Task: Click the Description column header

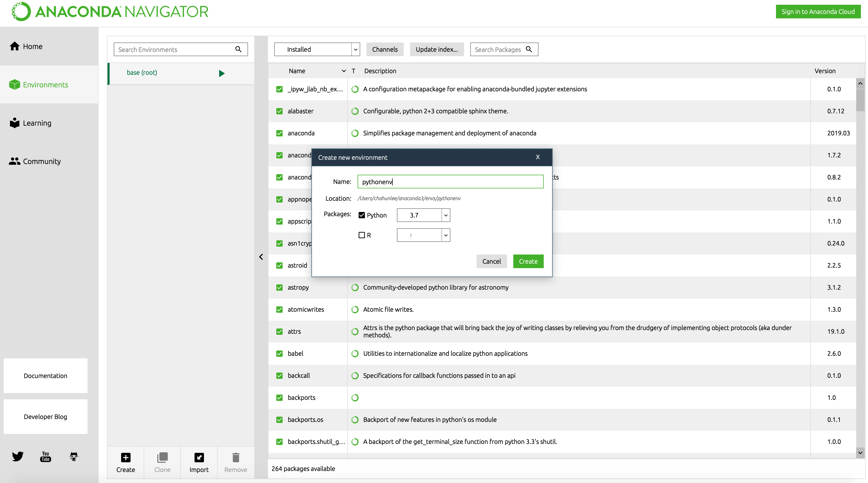Action: pyautogui.click(x=380, y=71)
